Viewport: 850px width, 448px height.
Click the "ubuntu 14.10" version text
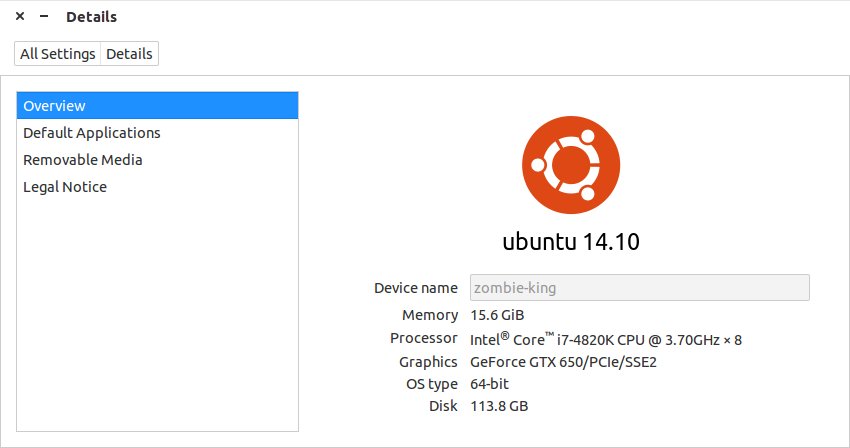571,242
